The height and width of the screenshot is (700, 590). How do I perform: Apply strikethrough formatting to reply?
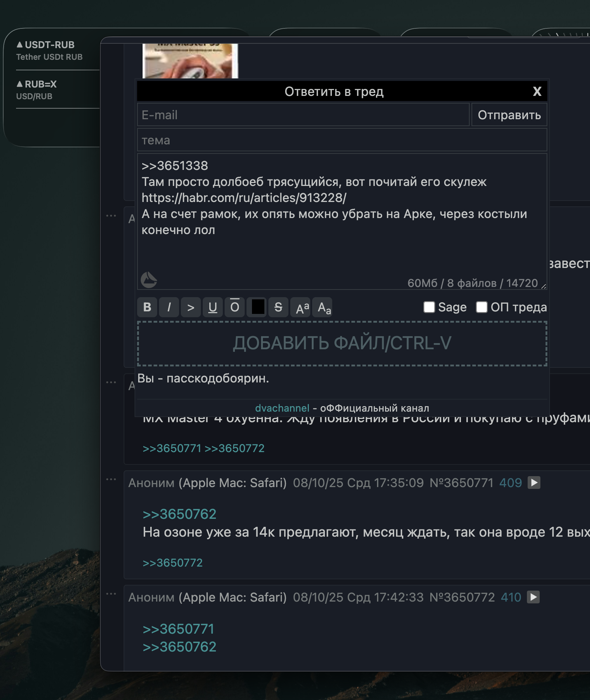pyautogui.click(x=278, y=307)
